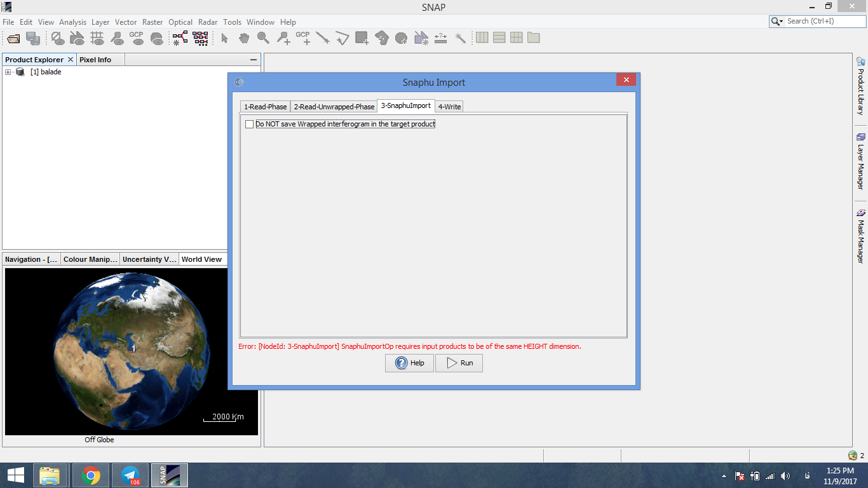Select the Range Finder ruler tool
This screenshot has width=868, height=488.
441,38
